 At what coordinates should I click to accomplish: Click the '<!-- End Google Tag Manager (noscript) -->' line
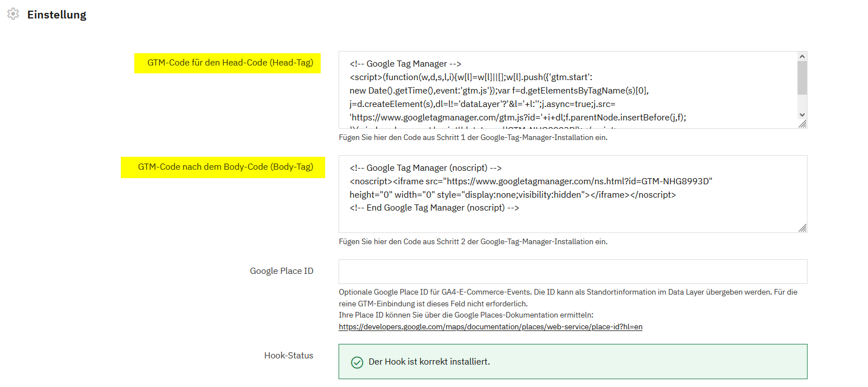pyautogui.click(x=434, y=208)
